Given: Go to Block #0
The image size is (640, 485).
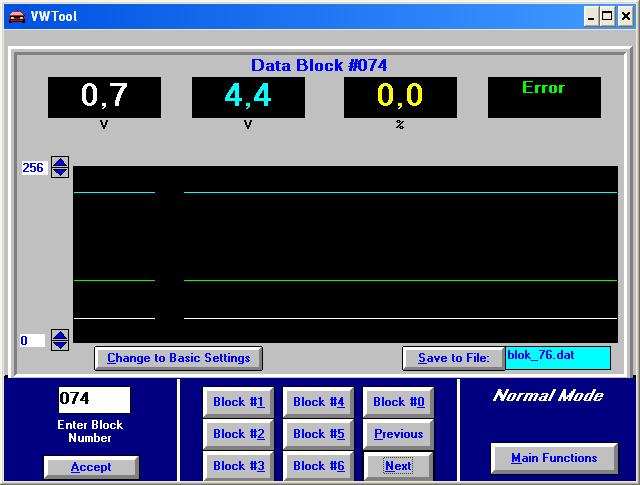Looking at the screenshot, I should pos(398,402).
